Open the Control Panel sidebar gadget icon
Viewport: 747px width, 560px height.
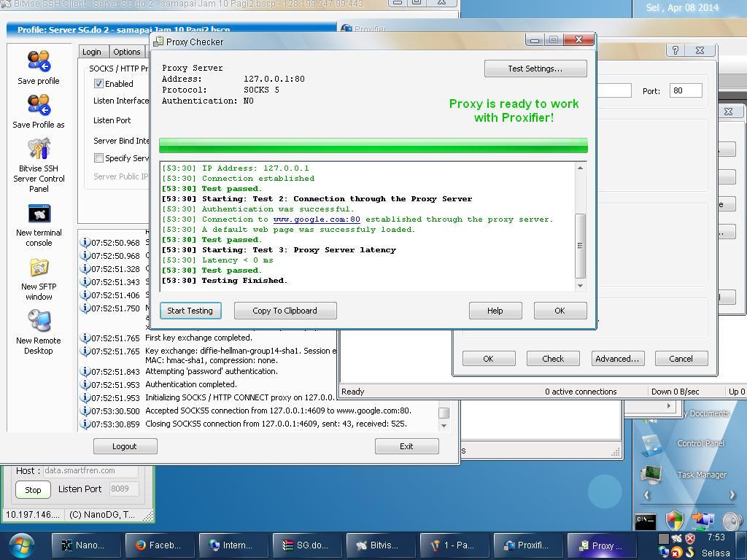point(651,444)
